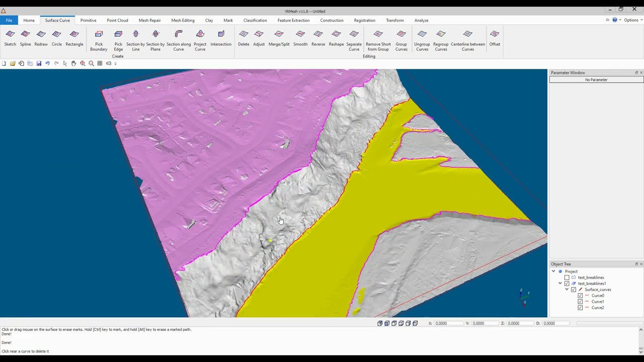The height and width of the screenshot is (362, 644).
Task: Open the Analyze tab
Action: point(422,20)
